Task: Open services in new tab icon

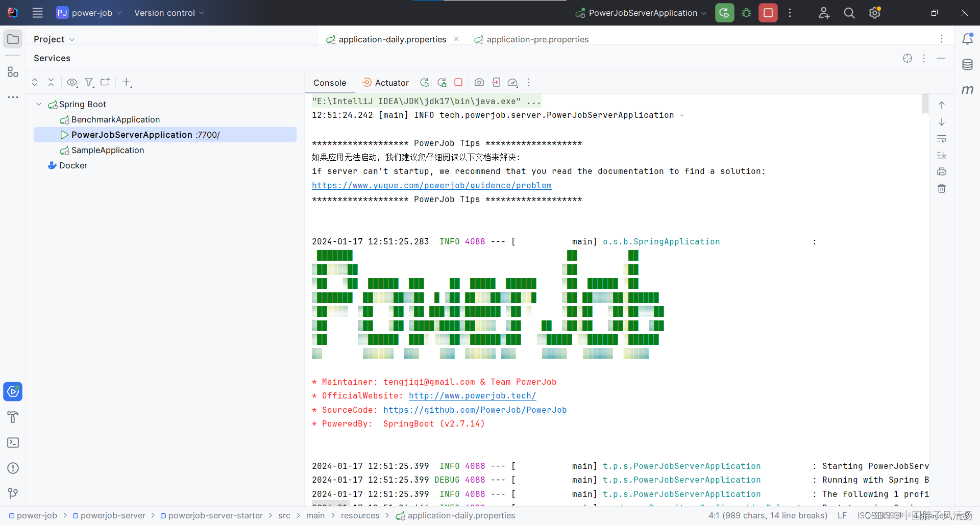Action: [105, 82]
